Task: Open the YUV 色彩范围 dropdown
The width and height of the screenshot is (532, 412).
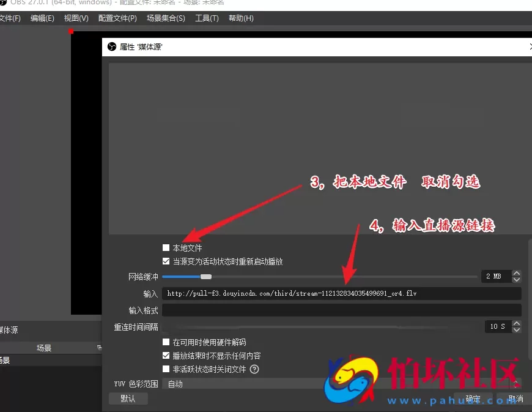Action: coord(339,384)
